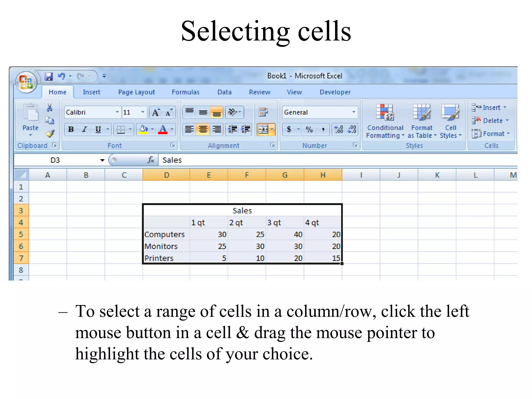Toggle Underline formatting
This screenshot has width=532, height=399.
98,129
